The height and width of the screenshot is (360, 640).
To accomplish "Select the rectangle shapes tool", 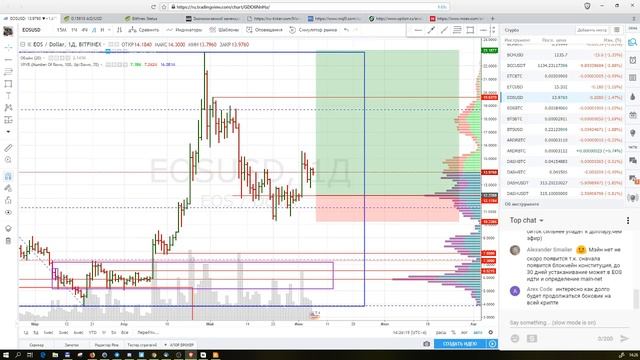I will point(8,84).
